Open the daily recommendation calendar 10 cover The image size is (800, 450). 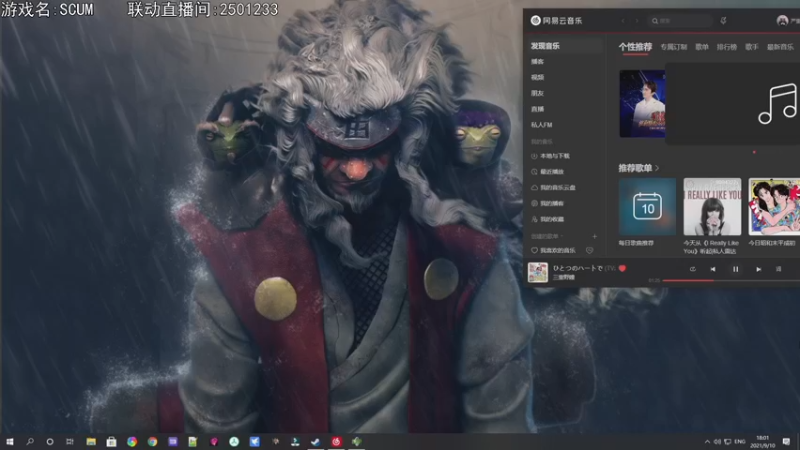click(x=647, y=207)
